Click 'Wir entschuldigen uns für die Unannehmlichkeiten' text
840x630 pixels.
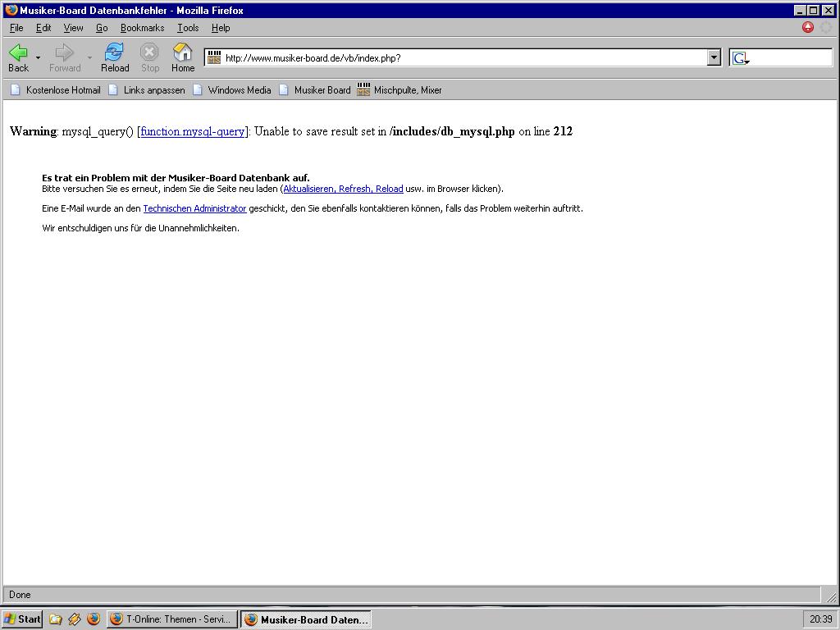point(141,228)
